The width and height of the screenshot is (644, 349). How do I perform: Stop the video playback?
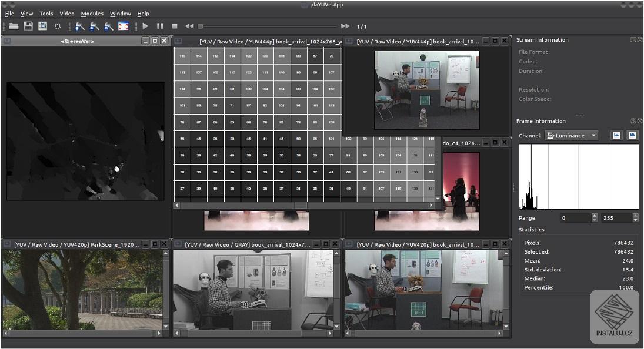(x=175, y=26)
